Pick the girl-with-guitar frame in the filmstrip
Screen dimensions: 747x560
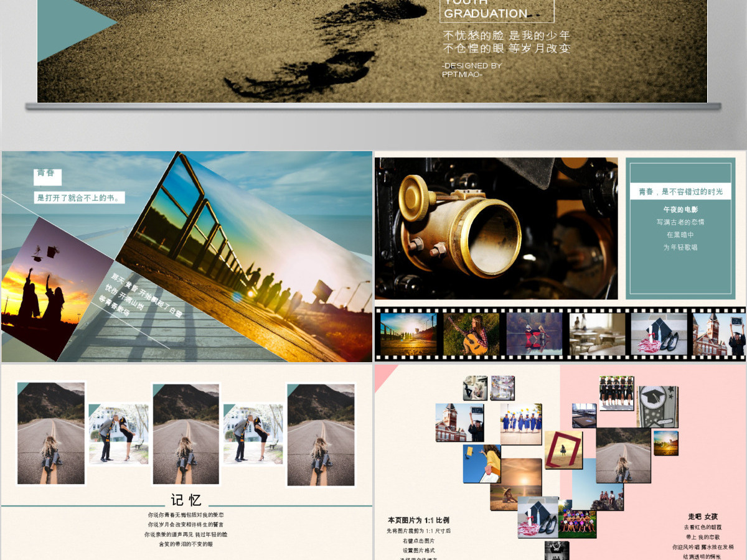(x=471, y=334)
